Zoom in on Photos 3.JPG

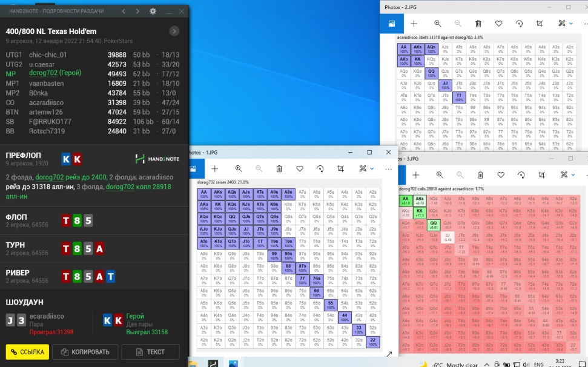pyautogui.click(x=439, y=175)
